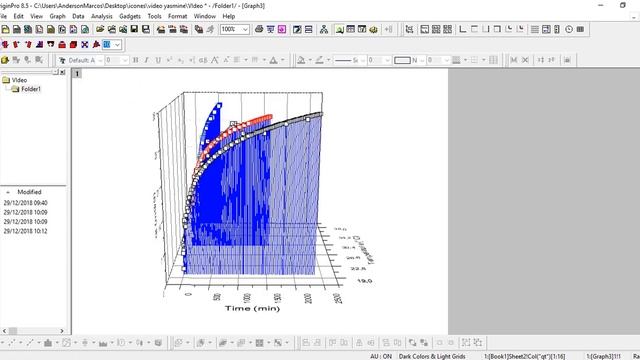Create a new workbook from the toolbar

coord(17,29)
